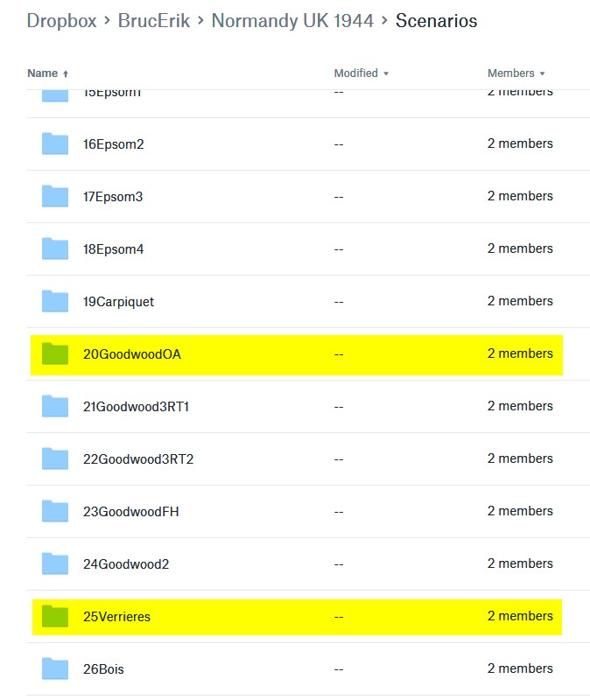The height and width of the screenshot is (700, 590).
Task: Click the highlighted 20GoodwoodOA folder icon
Action: point(54,354)
